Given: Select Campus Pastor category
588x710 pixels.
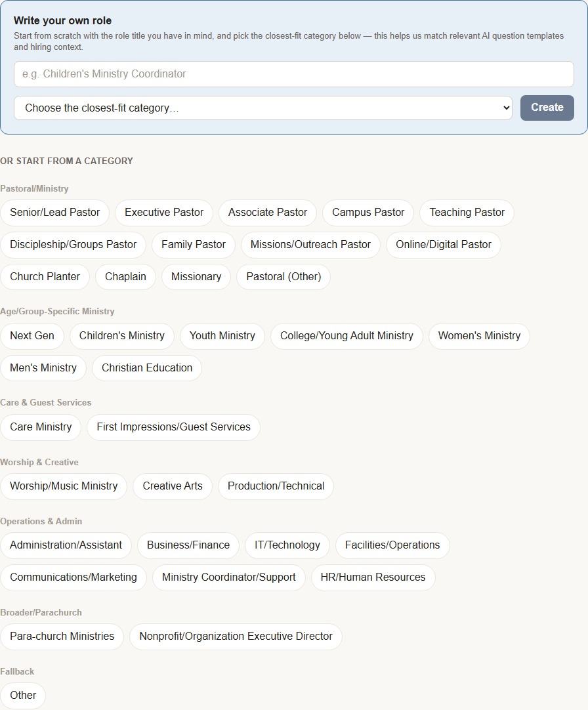Looking at the screenshot, I should point(368,213).
